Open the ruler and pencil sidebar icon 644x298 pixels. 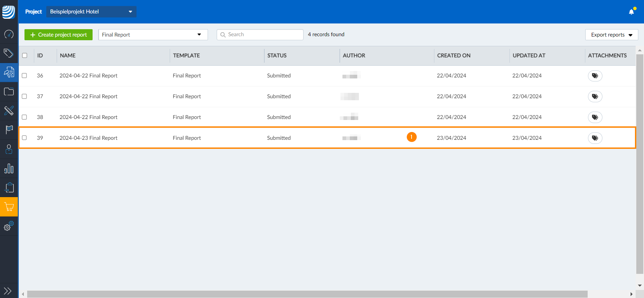point(9,111)
